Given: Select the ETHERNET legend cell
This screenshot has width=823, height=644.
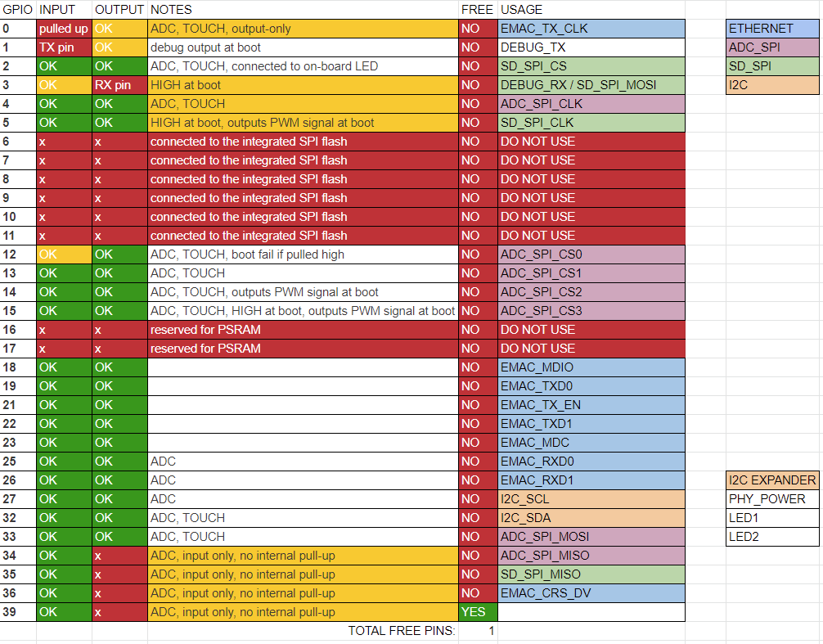Looking at the screenshot, I should pos(772,29).
